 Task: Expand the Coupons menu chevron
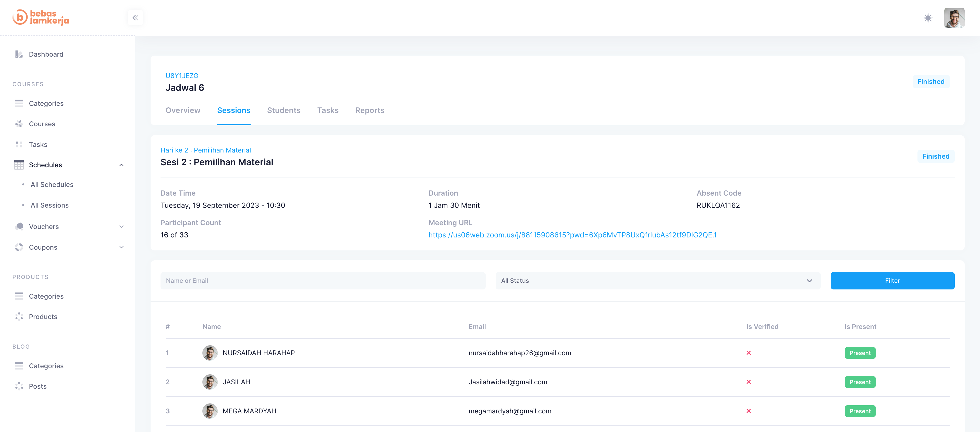coord(121,247)
